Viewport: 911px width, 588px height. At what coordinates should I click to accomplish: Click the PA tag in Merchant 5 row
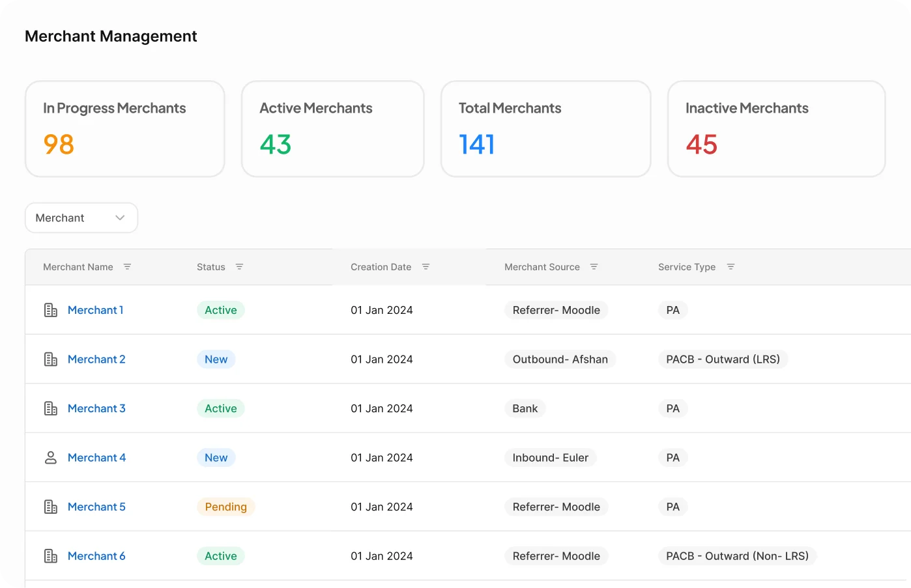point(673,507)
